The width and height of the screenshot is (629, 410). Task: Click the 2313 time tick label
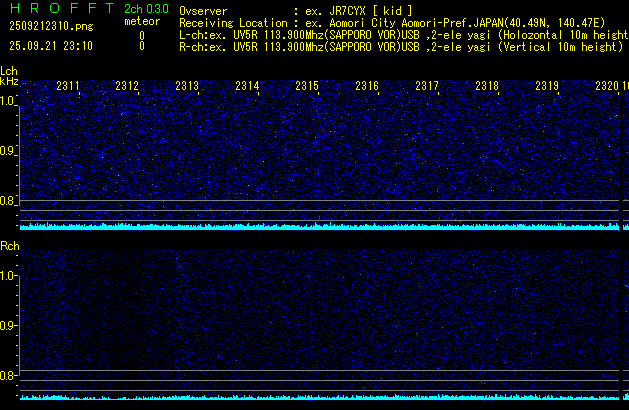(x=187, y=87)
